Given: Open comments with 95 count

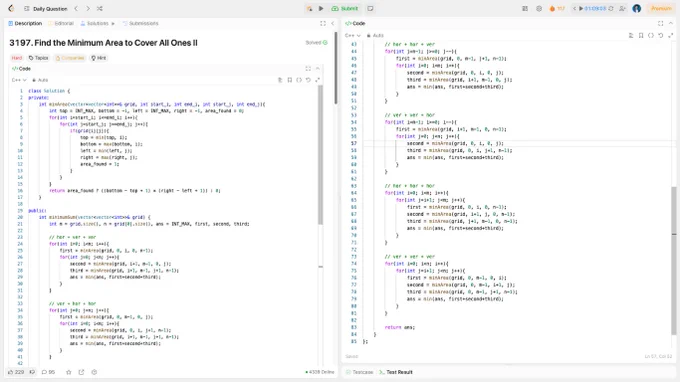Looking at the screenshot, I should pyautogui.click(x=48, y=372).
